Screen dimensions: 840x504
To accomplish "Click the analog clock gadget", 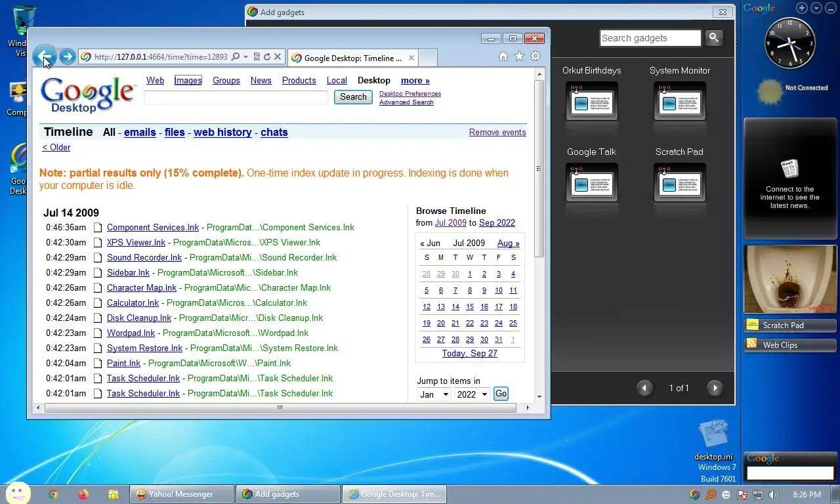I will tap(790, 43).
